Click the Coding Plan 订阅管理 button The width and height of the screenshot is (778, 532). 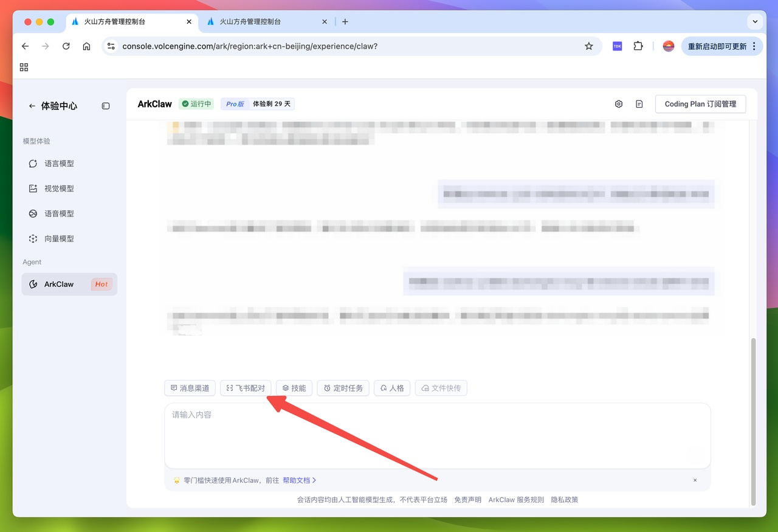point(700,104)
